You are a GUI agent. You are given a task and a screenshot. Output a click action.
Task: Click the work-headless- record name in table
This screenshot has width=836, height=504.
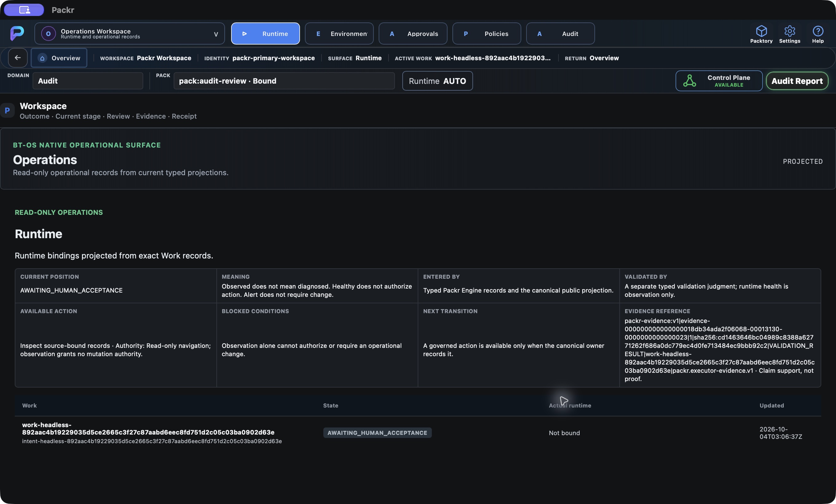click(x=148, y=428)
